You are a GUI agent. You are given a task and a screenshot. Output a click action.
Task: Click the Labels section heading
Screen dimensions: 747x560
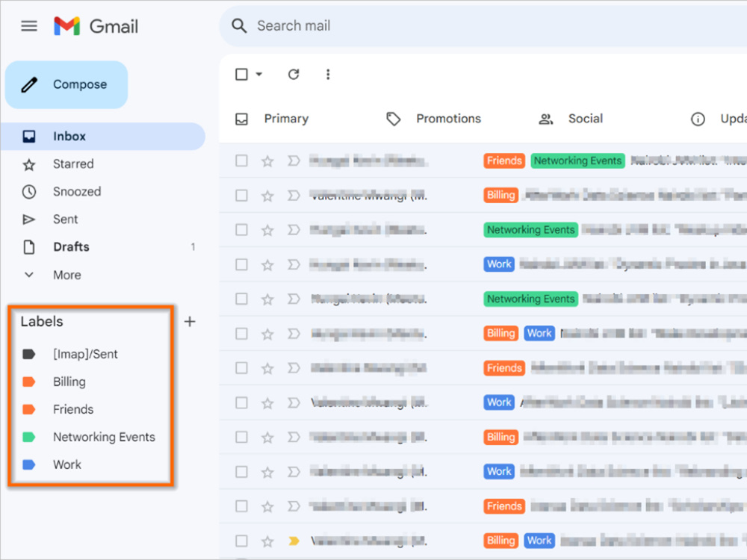[42, 321]
